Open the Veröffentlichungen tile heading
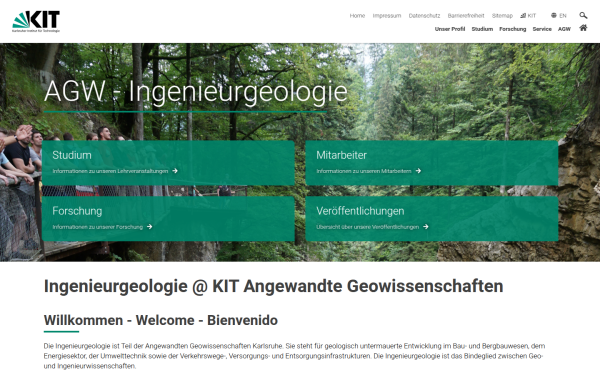 click(360, 211)
